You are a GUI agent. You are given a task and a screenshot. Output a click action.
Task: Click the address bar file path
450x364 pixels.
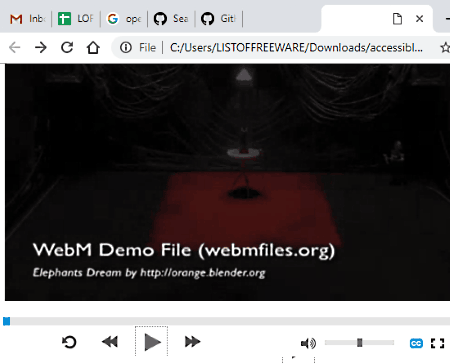296,48
